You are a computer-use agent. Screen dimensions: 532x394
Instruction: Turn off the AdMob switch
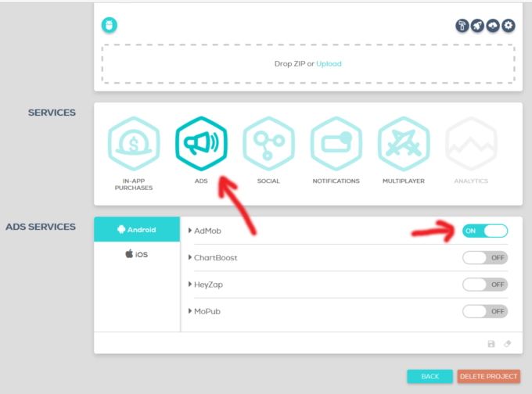pyautogui.click(x=485, y=231)
